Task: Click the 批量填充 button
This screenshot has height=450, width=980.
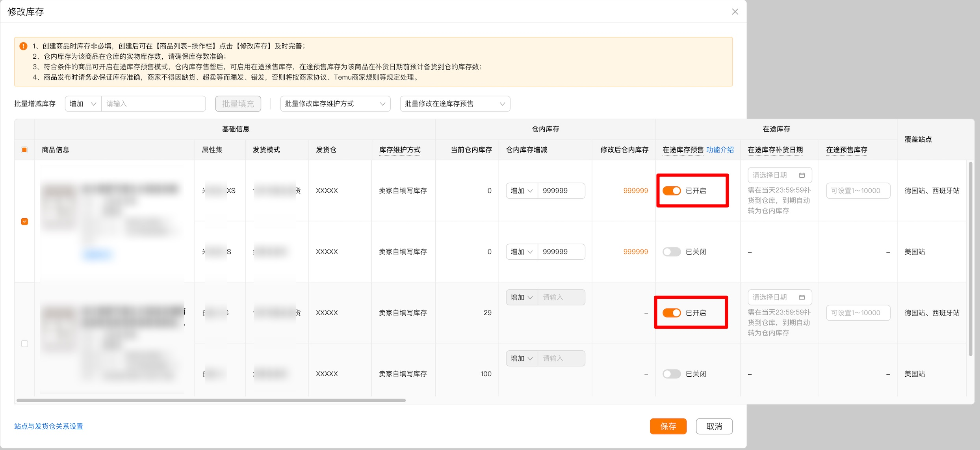Action: click(238, 104)
